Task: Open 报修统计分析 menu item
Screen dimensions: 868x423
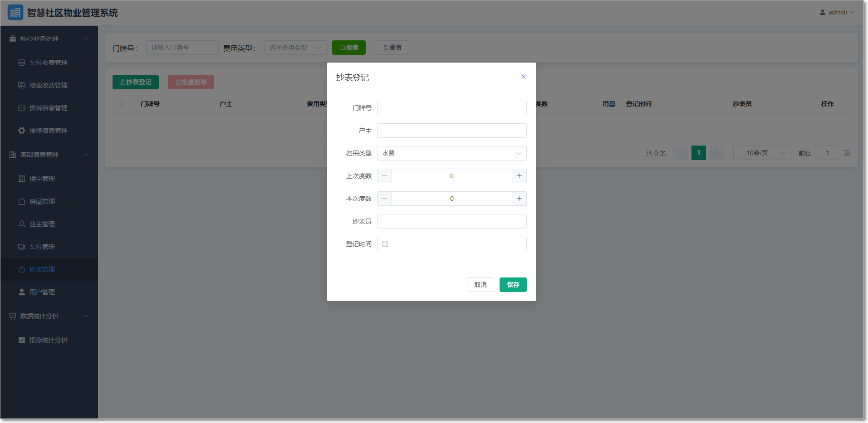Action: [x=49, y=340]
